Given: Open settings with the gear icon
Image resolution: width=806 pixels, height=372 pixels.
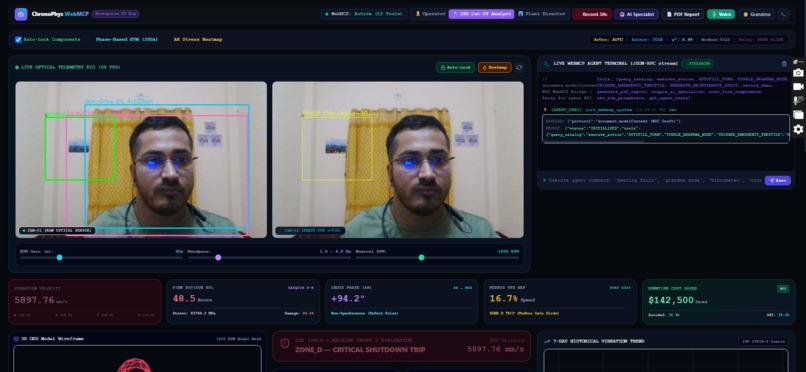Looking at the screenshot, I should point(798,129).
